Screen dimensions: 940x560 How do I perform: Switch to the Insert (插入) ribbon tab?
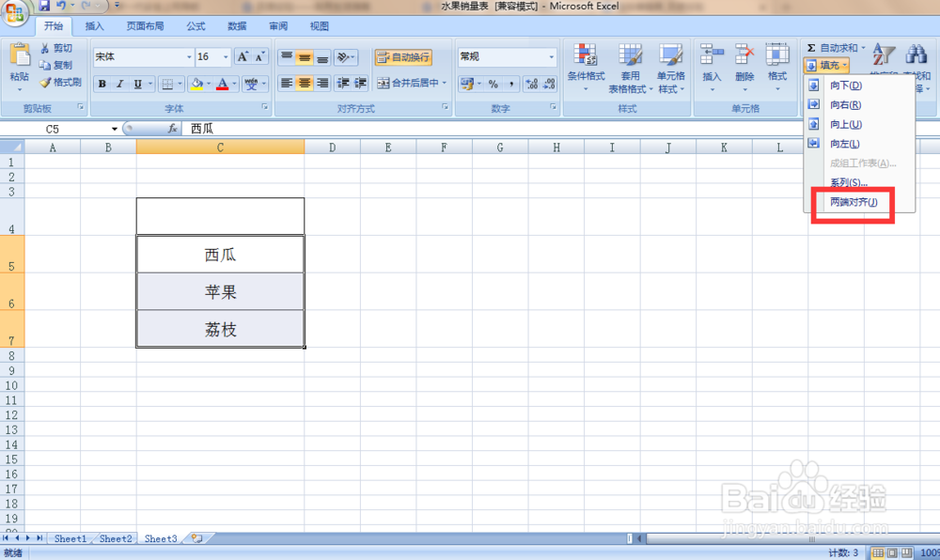[94, 26]
